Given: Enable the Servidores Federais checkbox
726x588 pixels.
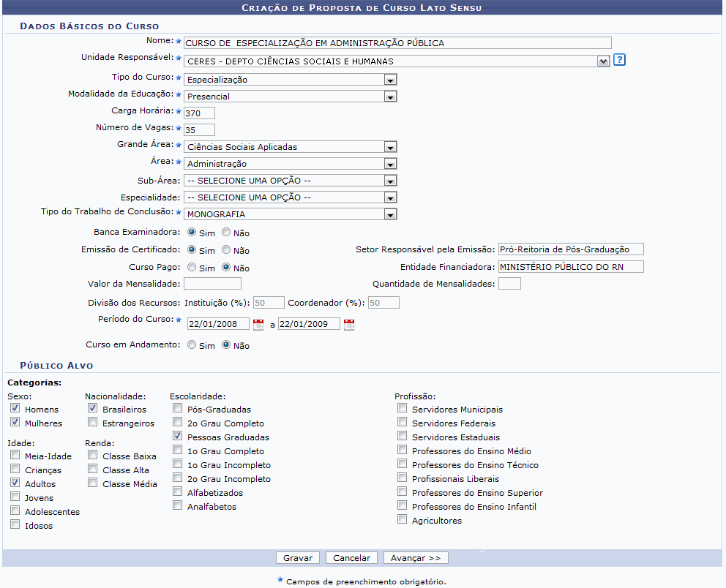Looking at the screenshot, I should pyautogui.click(x=402, y=423).
